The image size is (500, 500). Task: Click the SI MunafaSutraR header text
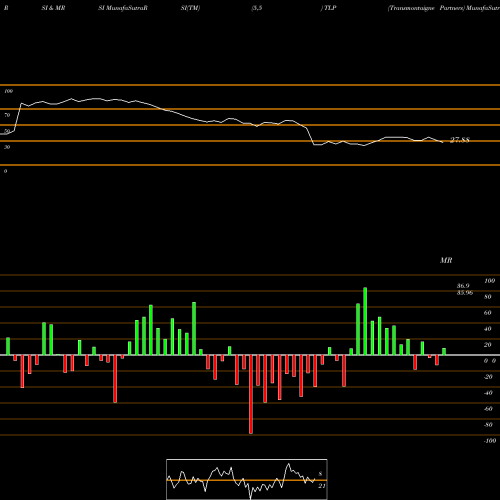(x=123, y=8)
